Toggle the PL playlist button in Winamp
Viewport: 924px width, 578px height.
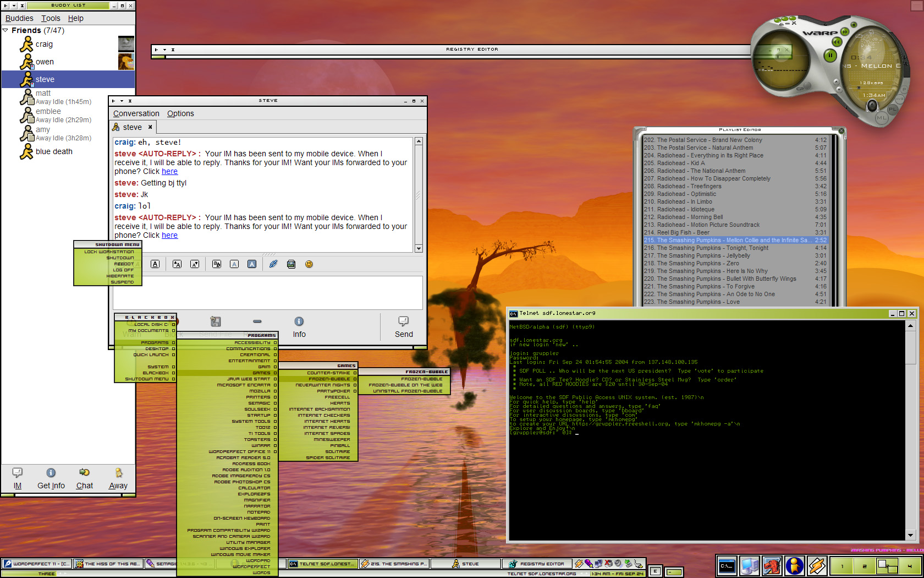coord(892,109)
